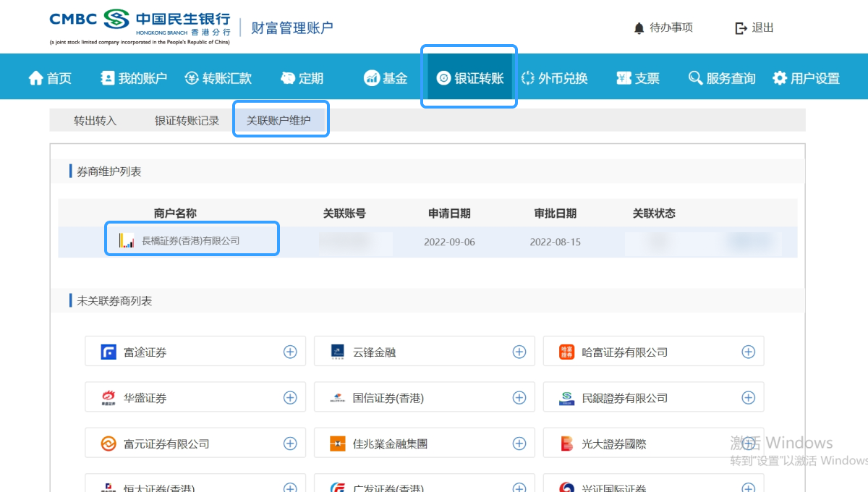Click the 退出 logout icon
The image size is (868, 492).
741,28
